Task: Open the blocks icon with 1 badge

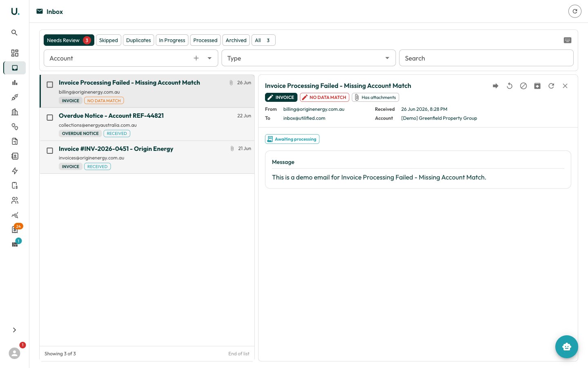Action: [x=15, y=245]
